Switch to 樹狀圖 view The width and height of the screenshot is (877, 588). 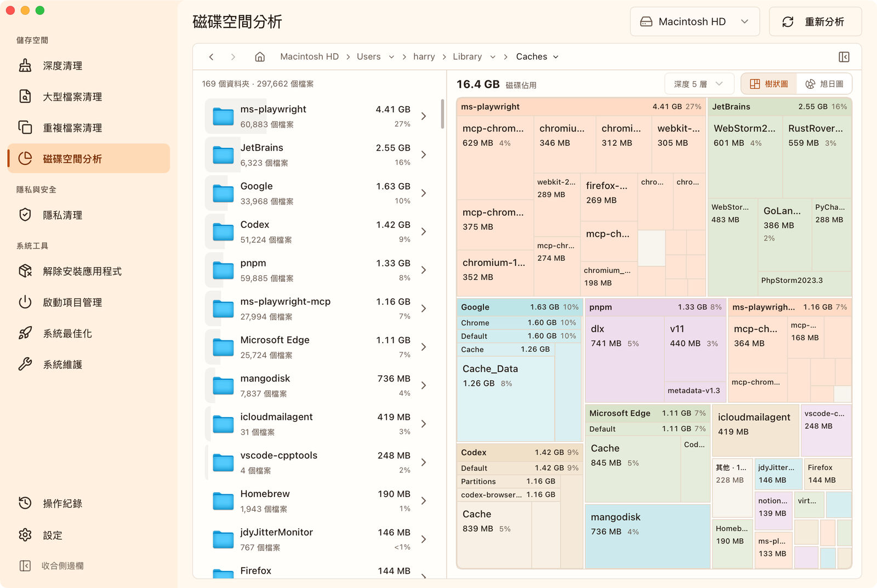pos(769,84)
